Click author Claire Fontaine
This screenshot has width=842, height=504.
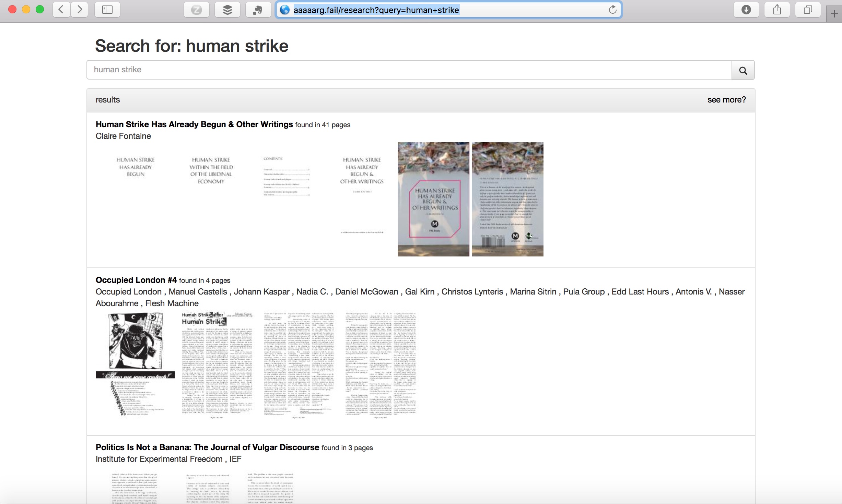(123, 136)
